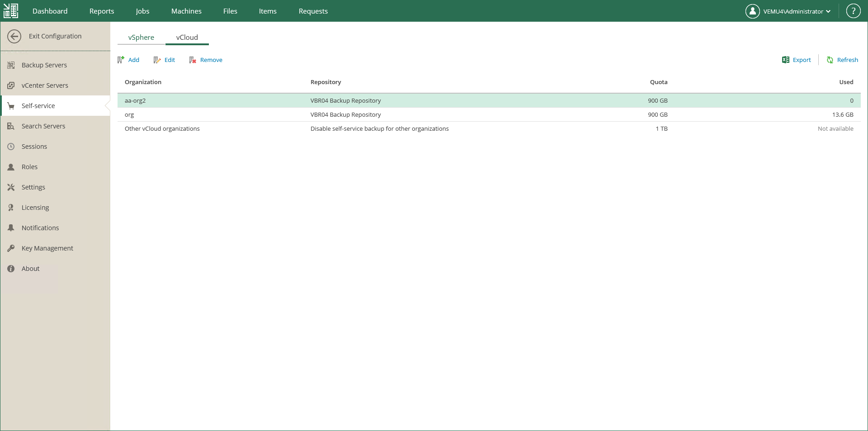Click the Add button label
Screen dimensions: 868x431
tap(134, 60)
